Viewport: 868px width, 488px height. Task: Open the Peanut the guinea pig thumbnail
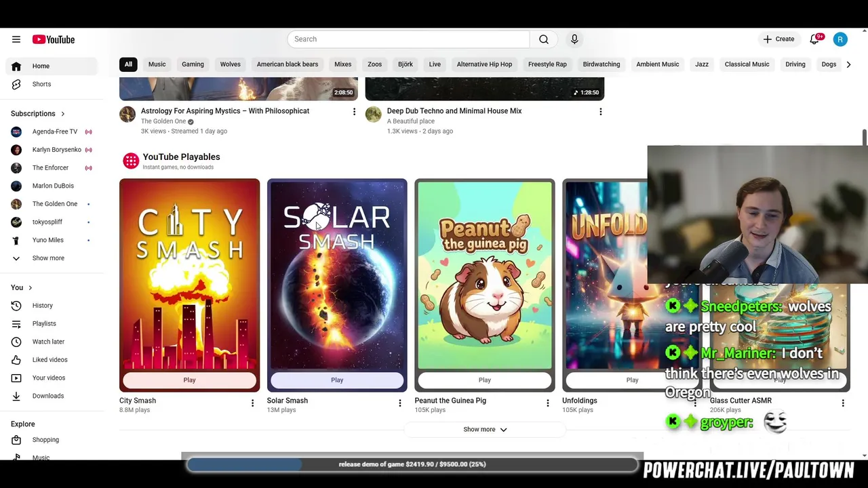tap(485, 275)
